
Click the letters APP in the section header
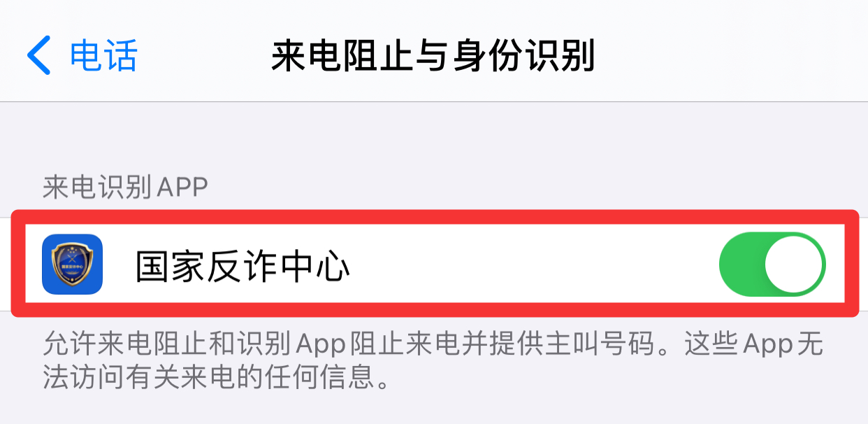[x=183, y=188]
